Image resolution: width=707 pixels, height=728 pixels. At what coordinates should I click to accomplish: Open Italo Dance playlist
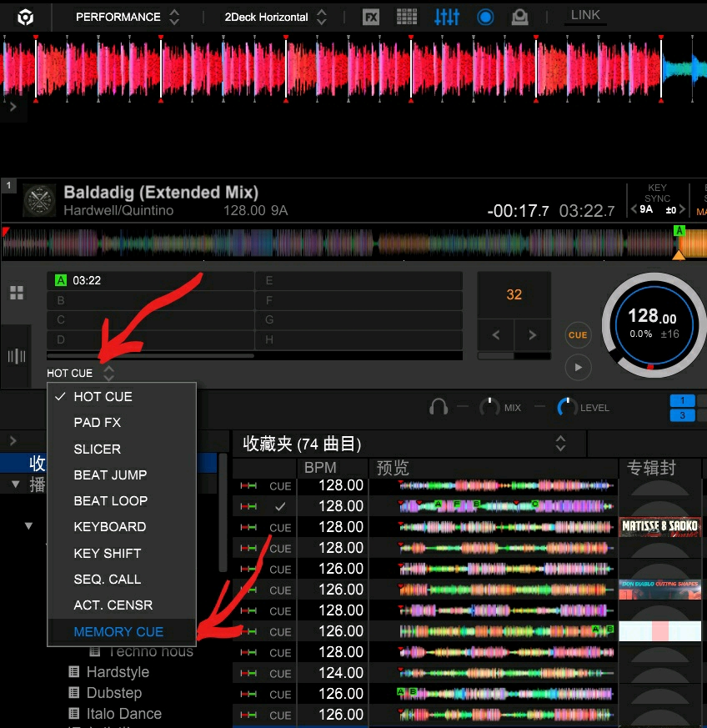coord(124,714)
